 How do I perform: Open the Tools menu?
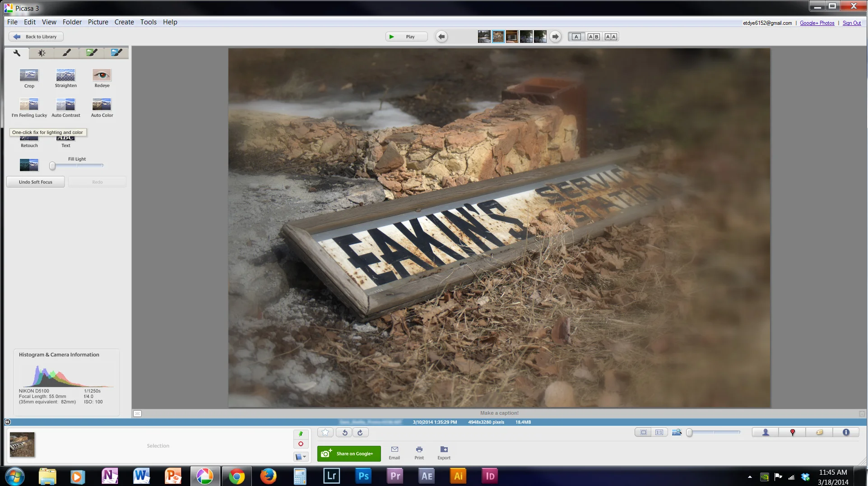click(149, 22)
